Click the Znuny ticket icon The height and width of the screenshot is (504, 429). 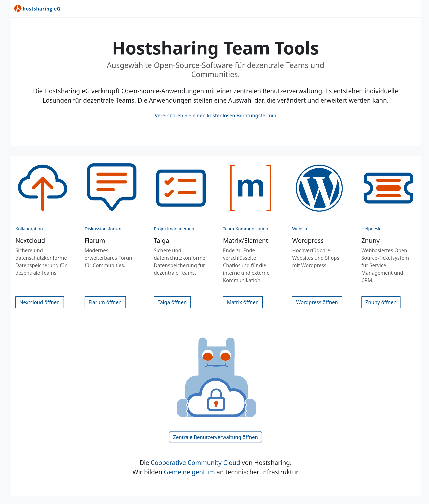(x=388, y=188)
